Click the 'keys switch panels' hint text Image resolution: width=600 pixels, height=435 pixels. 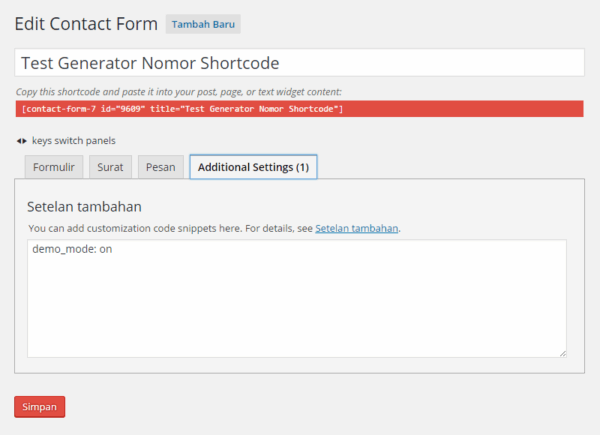(73, 141)
